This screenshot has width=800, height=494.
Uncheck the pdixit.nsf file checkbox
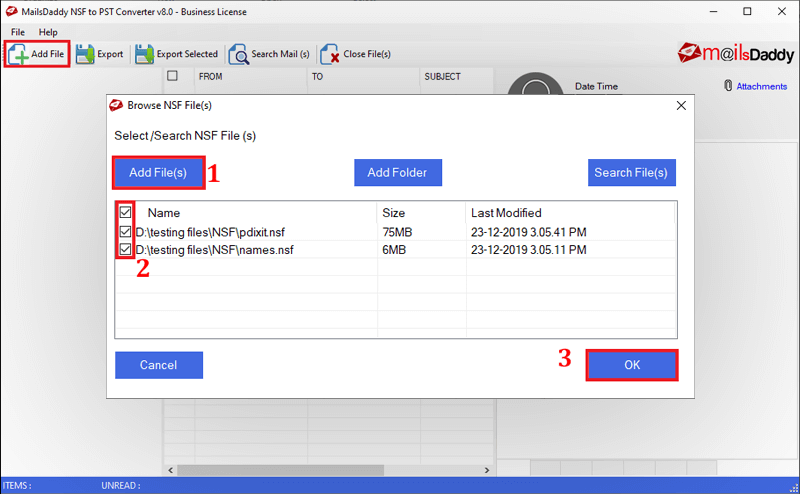(126, 232)
